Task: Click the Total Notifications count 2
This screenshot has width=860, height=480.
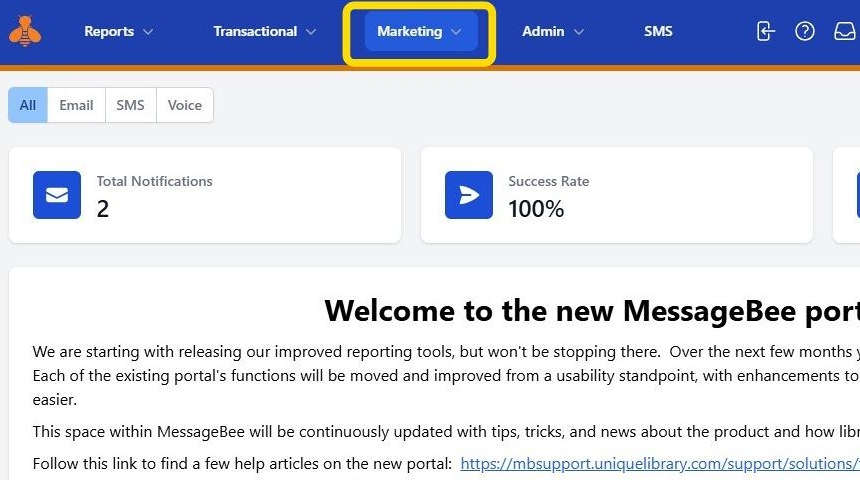Action: click(x=103, y=209)
